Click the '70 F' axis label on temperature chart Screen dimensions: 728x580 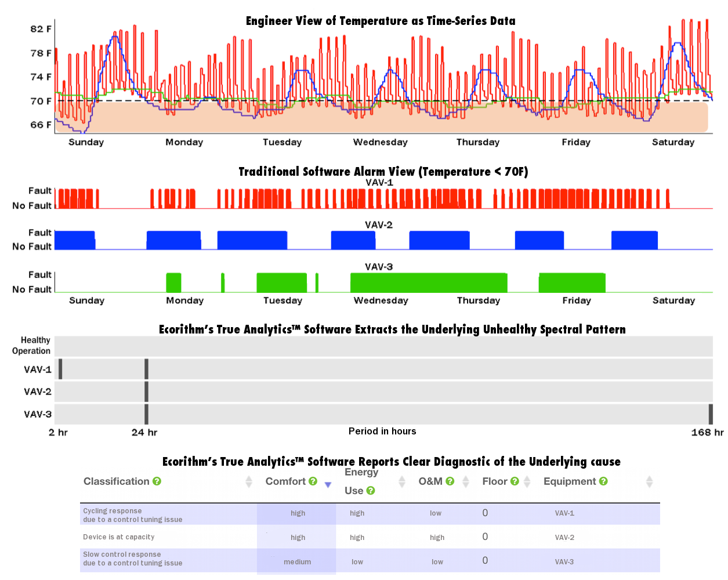click(41, 101)
